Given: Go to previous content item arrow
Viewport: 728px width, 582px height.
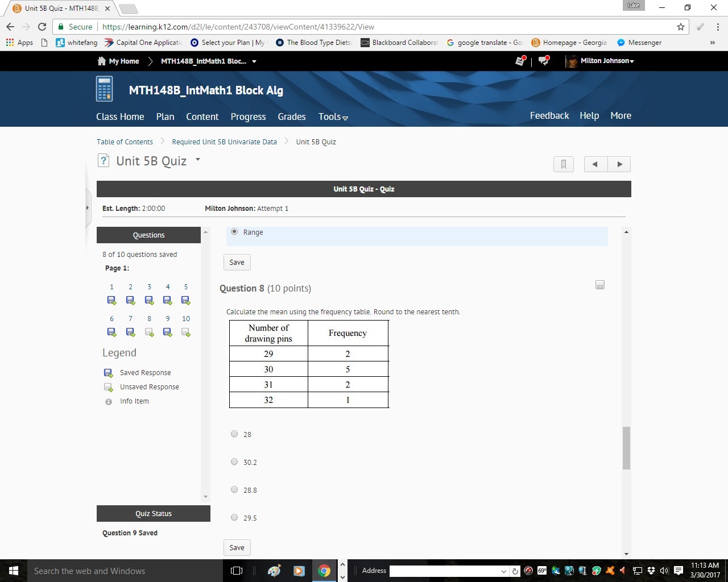Looking at the screenshot, I should point(595,164).
